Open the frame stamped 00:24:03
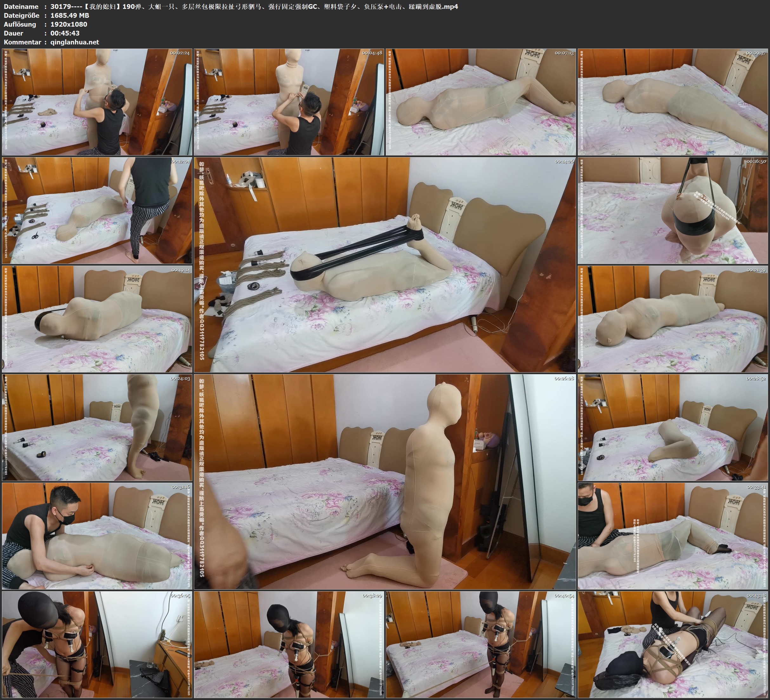The image size is (770, 700). 97,427
